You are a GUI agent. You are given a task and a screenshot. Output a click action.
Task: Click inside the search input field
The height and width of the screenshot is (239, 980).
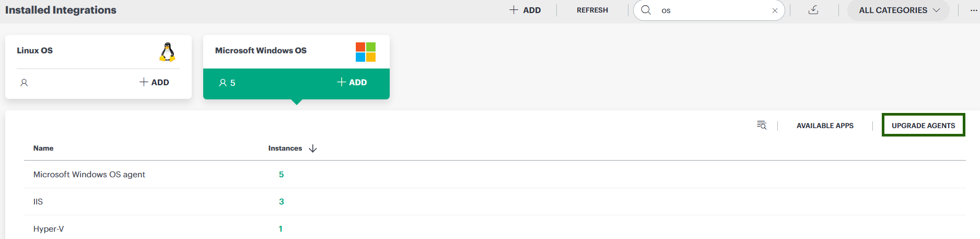713,10
